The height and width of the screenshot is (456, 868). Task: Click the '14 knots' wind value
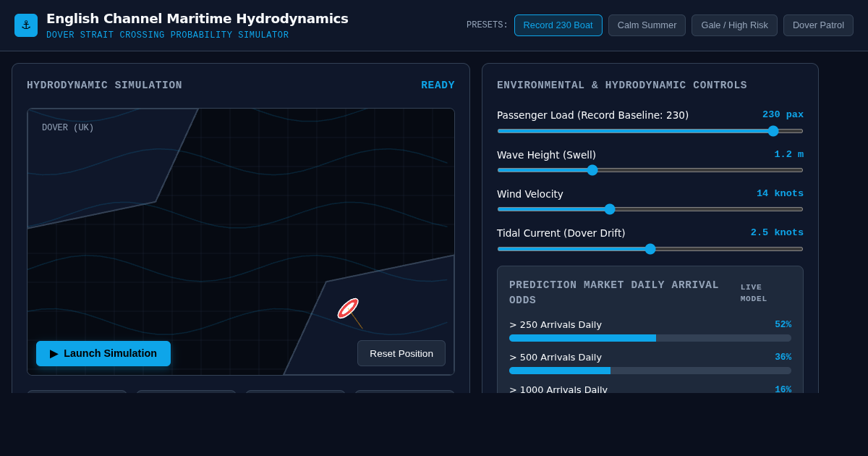780,194
